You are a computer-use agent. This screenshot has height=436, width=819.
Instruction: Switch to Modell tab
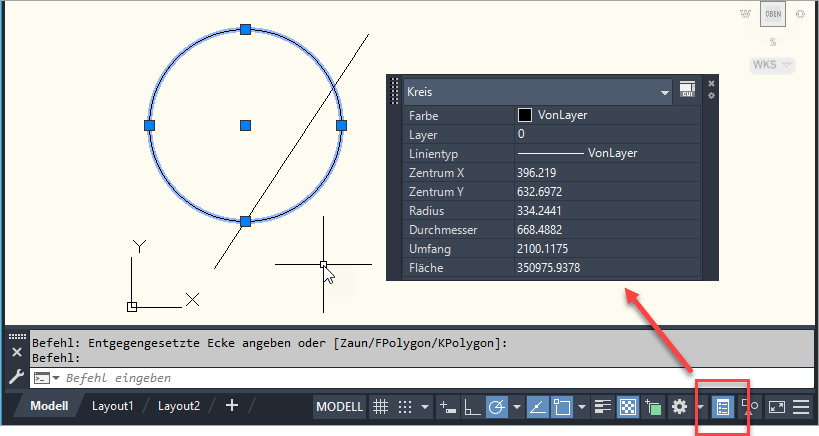pyautogui.click(x=49, y=406)
